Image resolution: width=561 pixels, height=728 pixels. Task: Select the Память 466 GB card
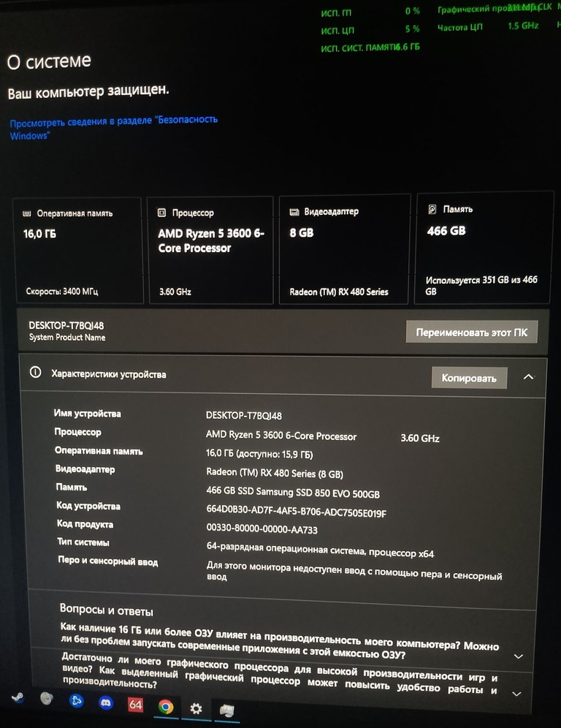pyautogui.click(x=483, y=248)
